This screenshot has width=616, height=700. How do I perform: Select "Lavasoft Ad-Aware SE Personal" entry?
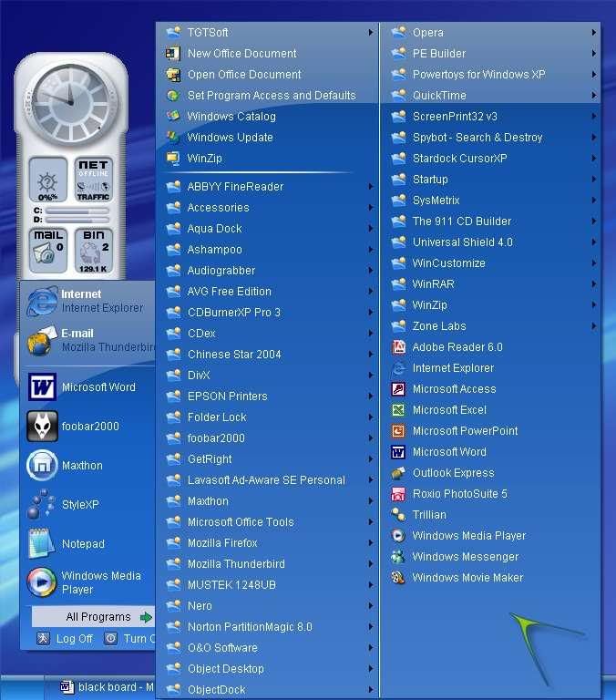(268, 480)
